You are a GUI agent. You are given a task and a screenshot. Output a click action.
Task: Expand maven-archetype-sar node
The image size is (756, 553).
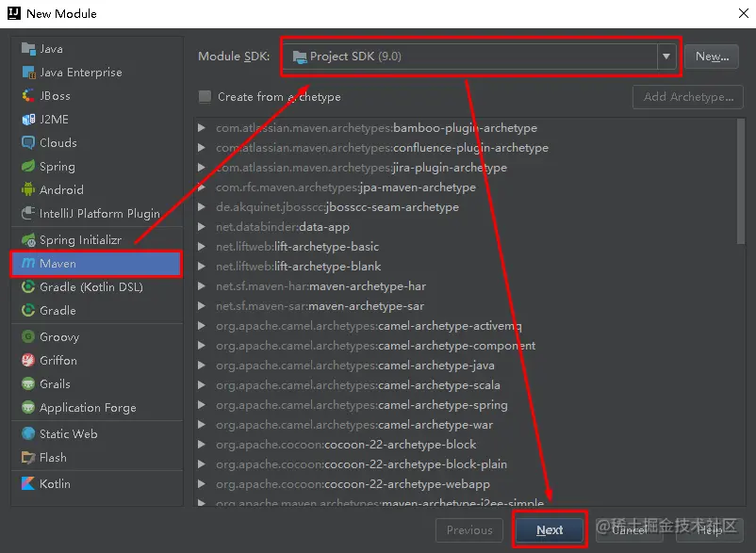pos(202,305)
